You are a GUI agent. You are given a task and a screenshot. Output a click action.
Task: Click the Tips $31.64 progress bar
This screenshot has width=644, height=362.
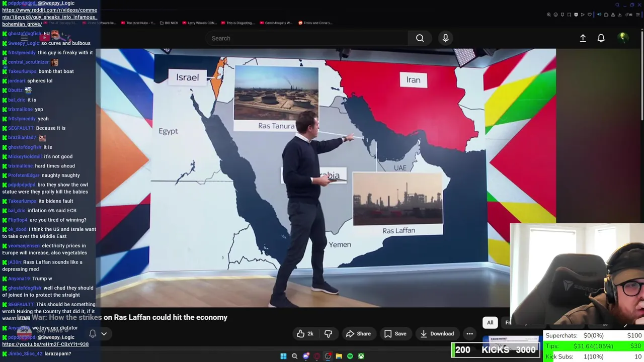tap(594, 346)
